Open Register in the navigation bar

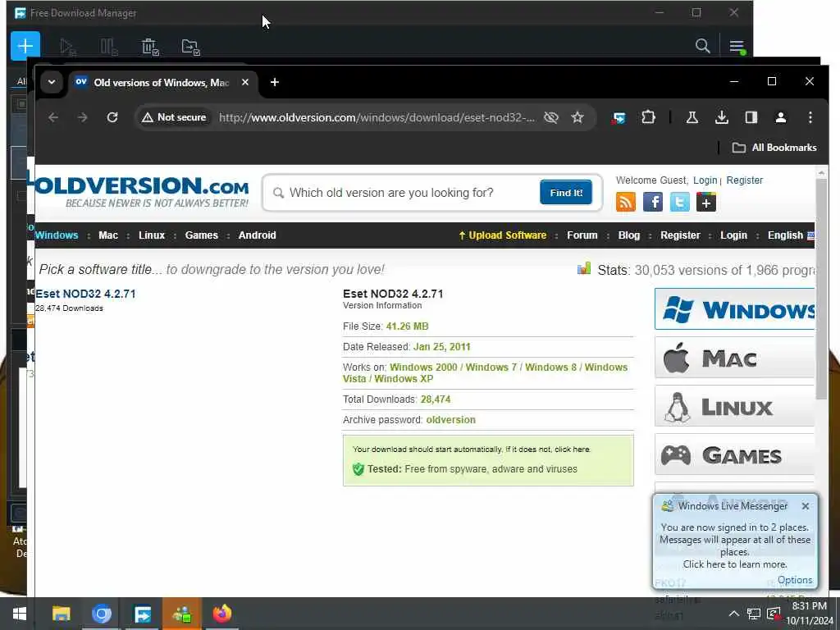[680, 235]
